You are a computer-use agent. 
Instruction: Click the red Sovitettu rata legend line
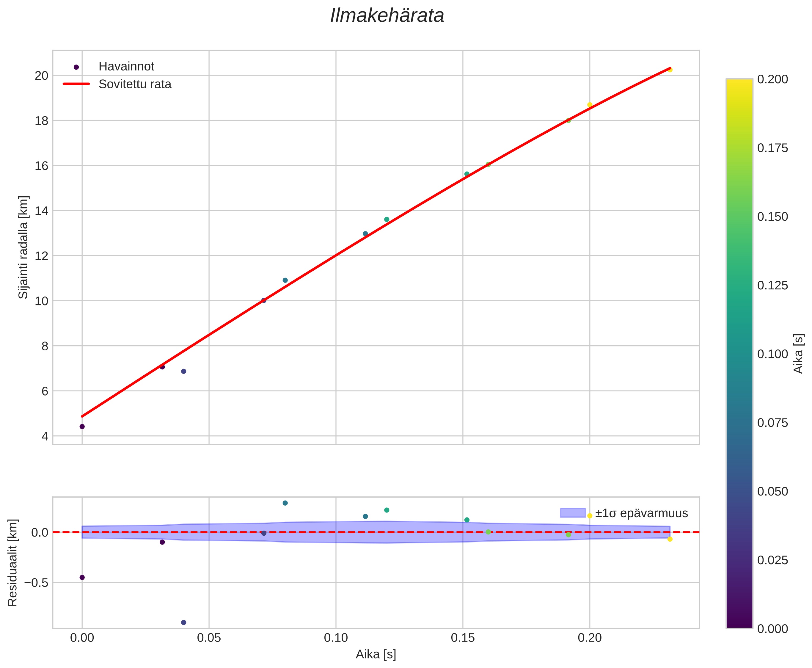(76, 84)
